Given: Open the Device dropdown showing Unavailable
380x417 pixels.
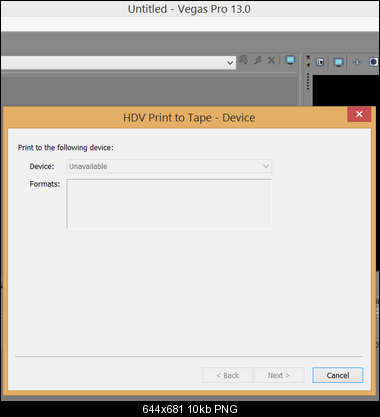Looking at the screenshot, I should 169,166.
